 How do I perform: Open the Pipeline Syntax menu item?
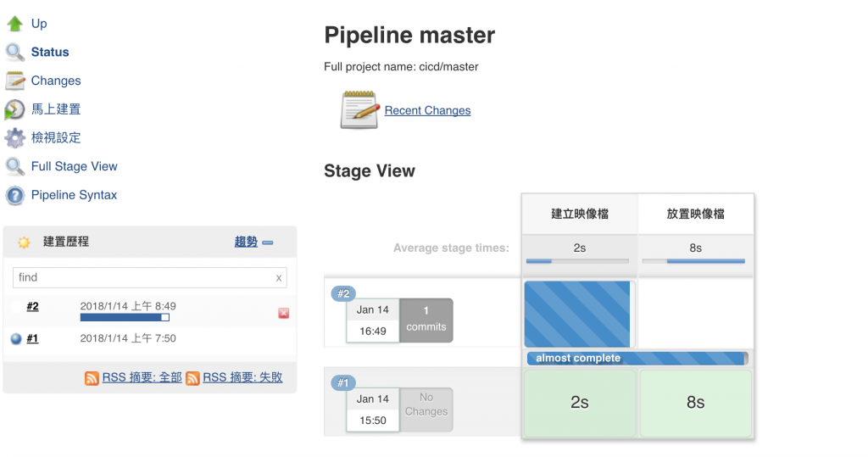tap(74, 195)
